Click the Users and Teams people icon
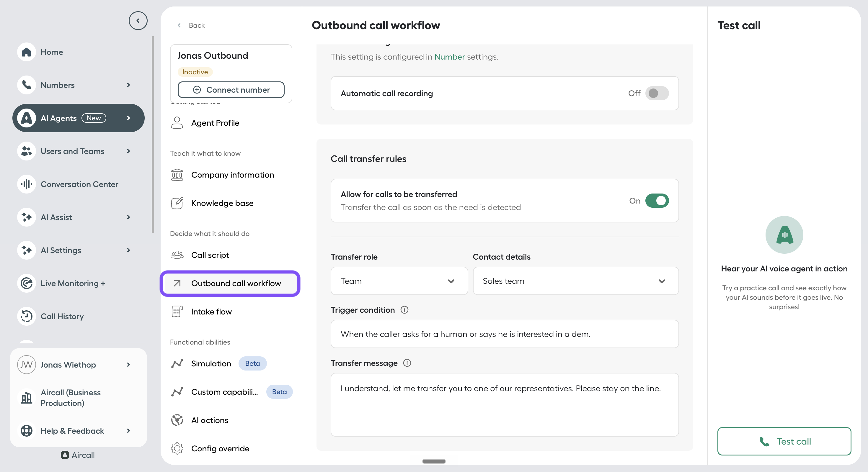 (26, 151)
